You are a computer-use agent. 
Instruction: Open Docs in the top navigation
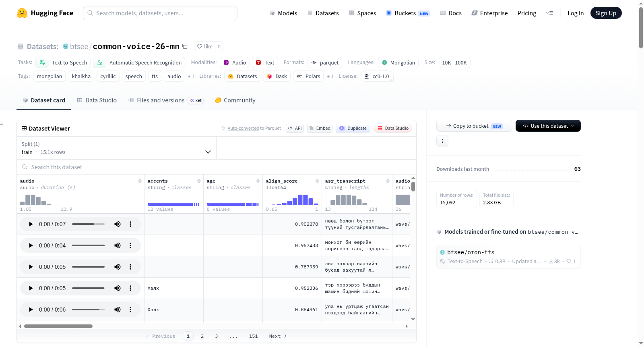(450, 13)
